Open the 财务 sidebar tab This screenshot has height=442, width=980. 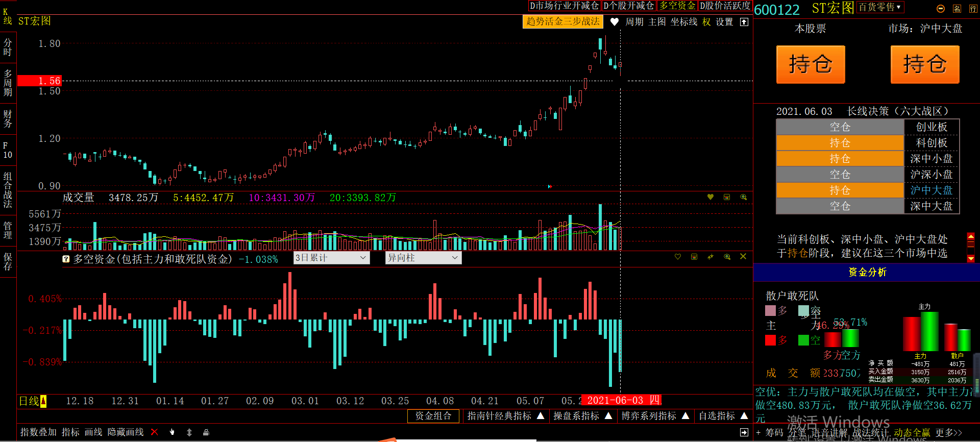click(x=8, y=118)
